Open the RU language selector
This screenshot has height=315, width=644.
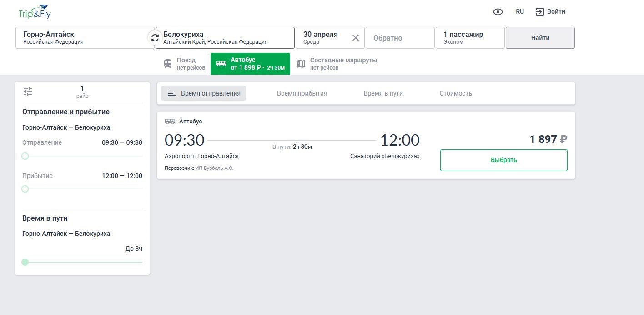coord(520,12)
